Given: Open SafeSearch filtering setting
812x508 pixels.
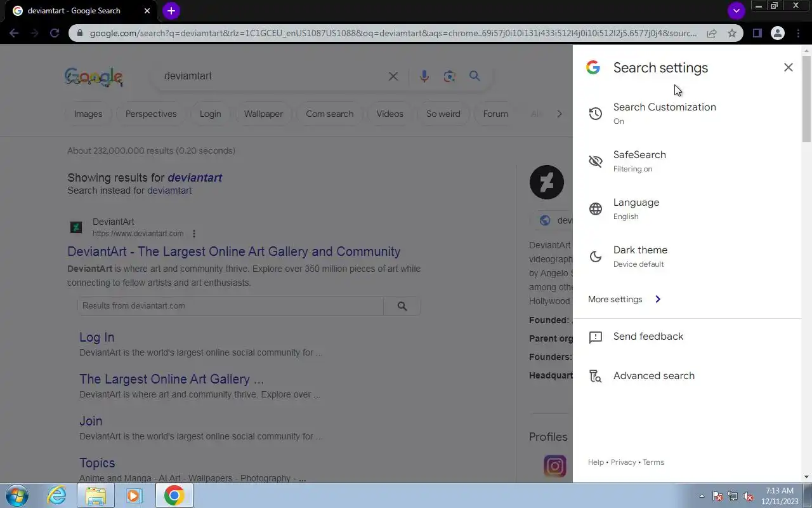Looking at the screenshot, I should click(687, 161).
